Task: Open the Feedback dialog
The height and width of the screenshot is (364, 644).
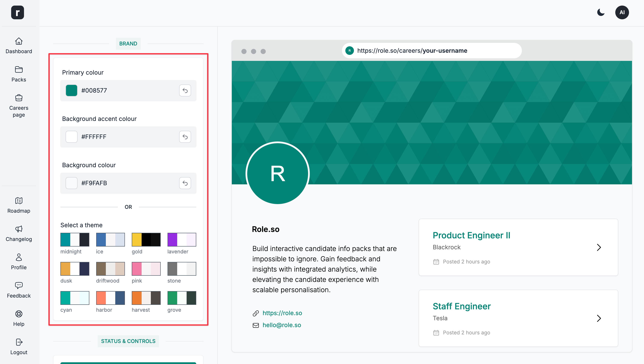Action: coord(18,290)
